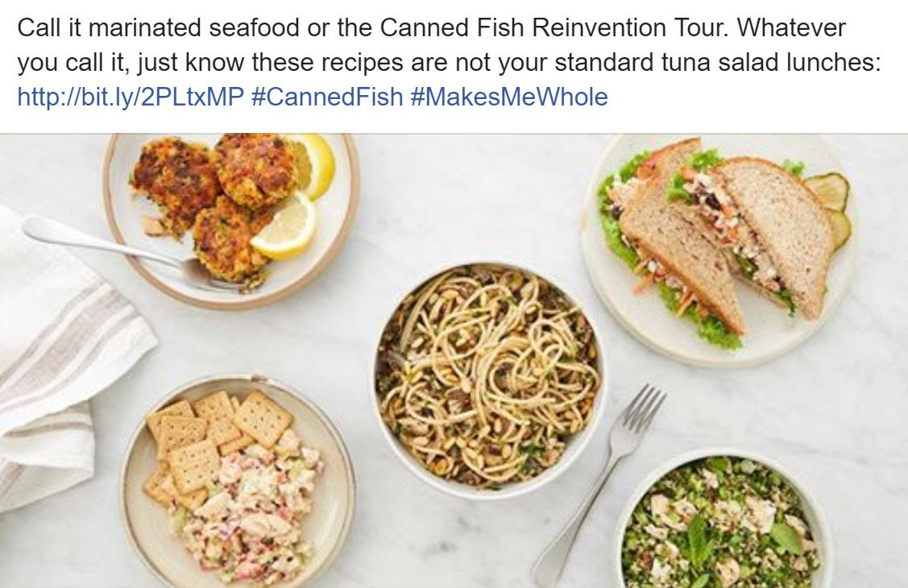Open the bit.ly/2PLtxMP link
908x588 pixels.
[131, 96]
